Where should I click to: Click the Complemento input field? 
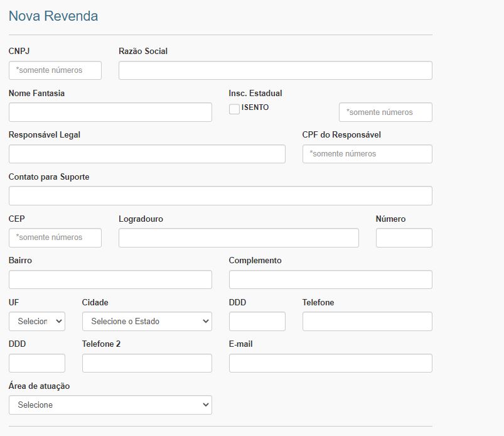point(330,280)
